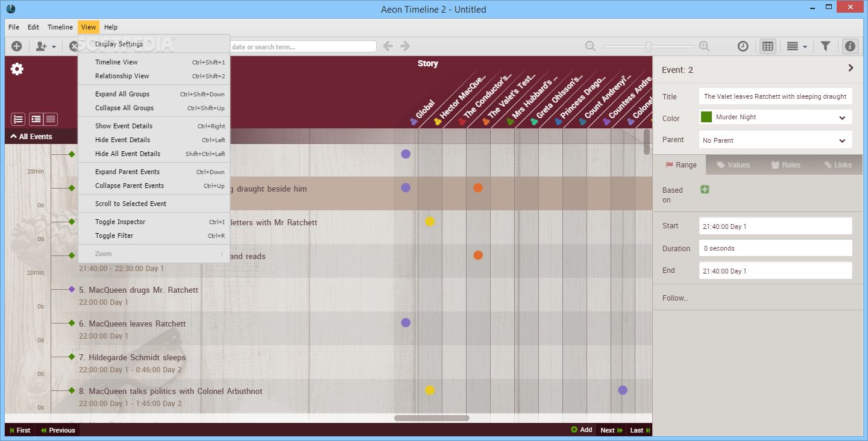Screen dimensions: 868x441
Task: Collapse the All Events group
Action: pos(31,136)
